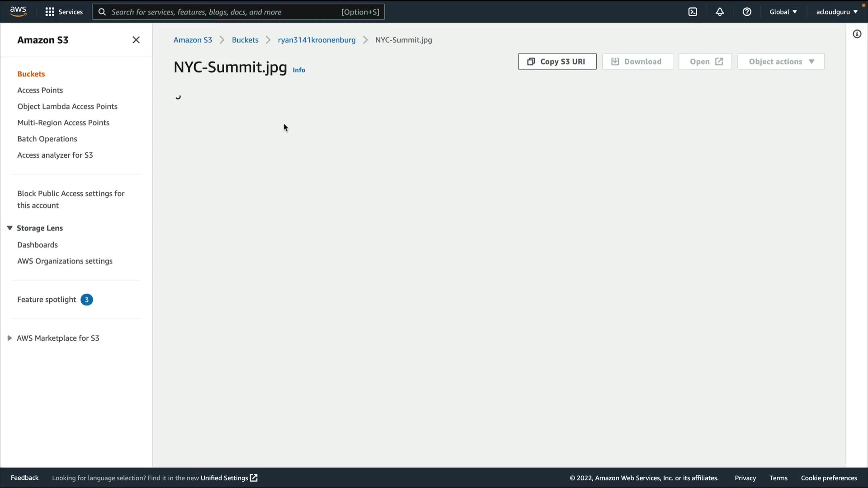Screen dimensions: 868x488
Task: Click the help question mark icon
Action: click(x=747, y=12)
